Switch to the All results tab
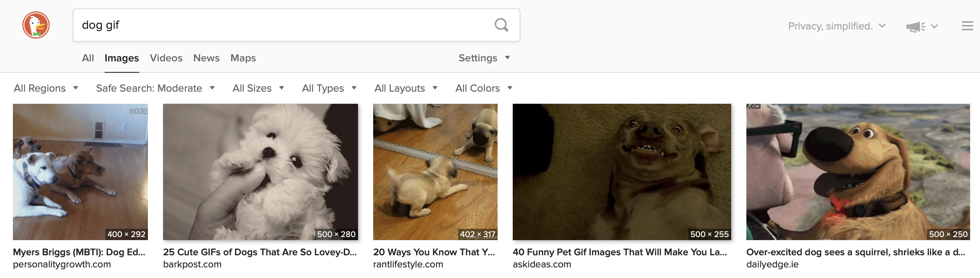This screenshot has width=980, height=278. [x=88, y=58]
